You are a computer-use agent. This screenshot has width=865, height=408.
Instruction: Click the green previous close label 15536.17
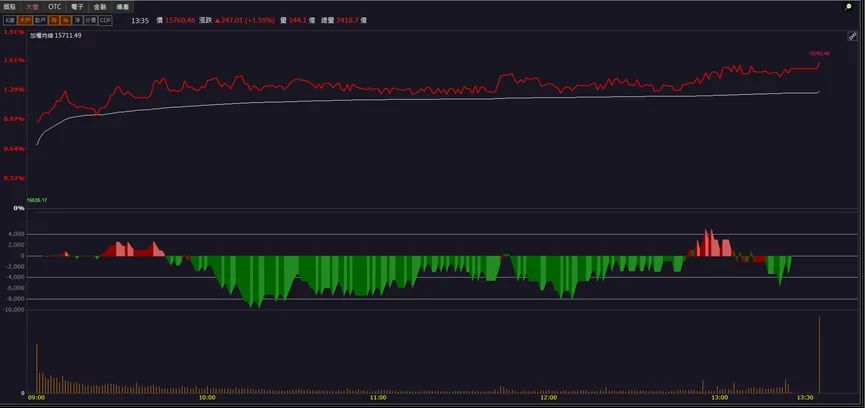pyautogui.click(x=37, y=200)
